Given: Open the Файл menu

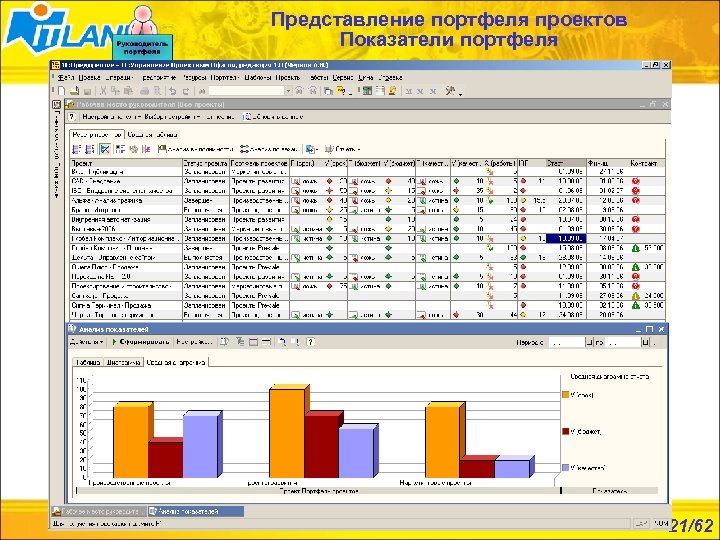Looking at the screenshot, I should point(66,78).
